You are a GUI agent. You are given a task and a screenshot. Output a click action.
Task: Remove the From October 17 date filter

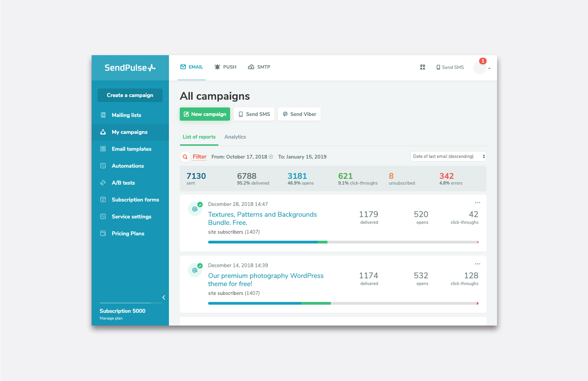pyautogui.click(x=271, y=157)
